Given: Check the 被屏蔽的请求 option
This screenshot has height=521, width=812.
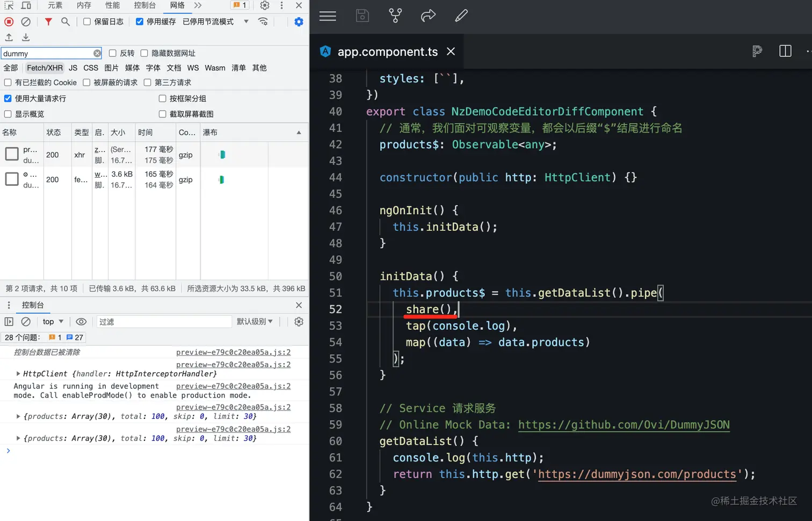Looking at the screenshot, I should (x=86, y=83).
